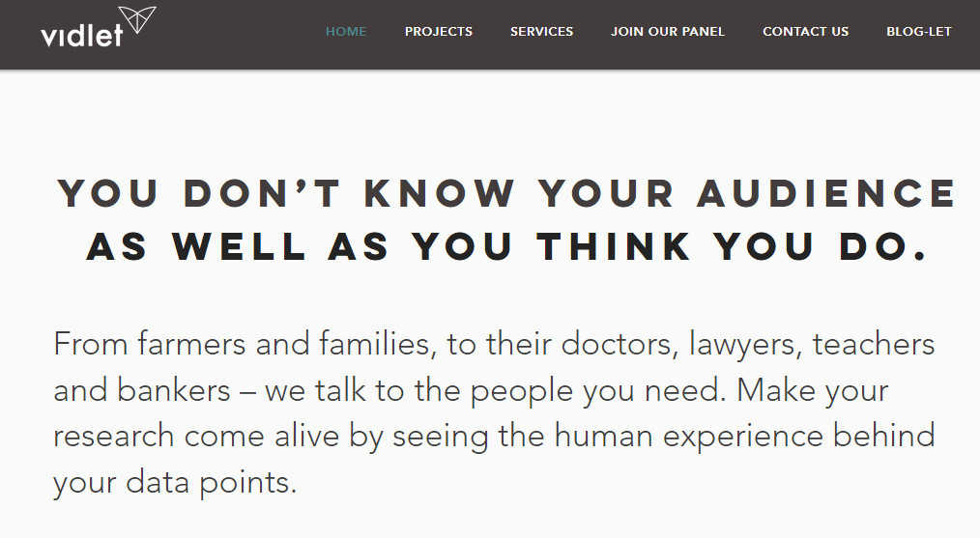
Task: Click the "You don't know your audience" headline
Action: [506, 194]
